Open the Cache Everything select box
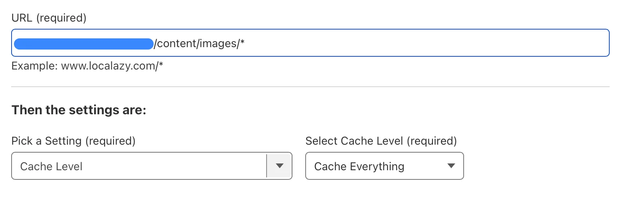Image resolution: width=644 pixels, height=199 pixels. click(384, 166)
